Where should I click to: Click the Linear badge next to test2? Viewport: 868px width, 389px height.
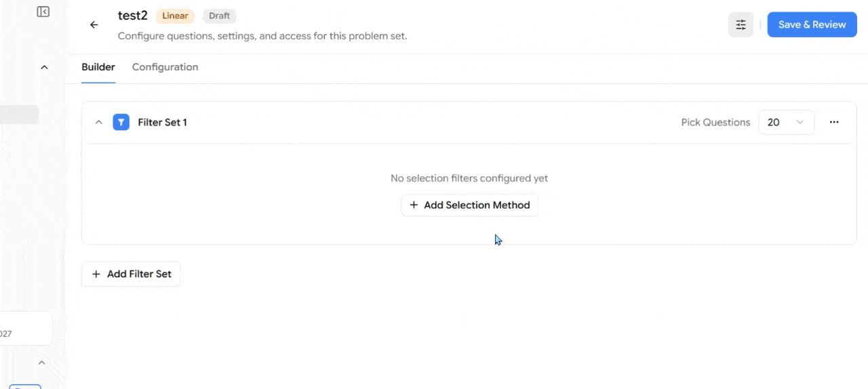click(175, 16)
